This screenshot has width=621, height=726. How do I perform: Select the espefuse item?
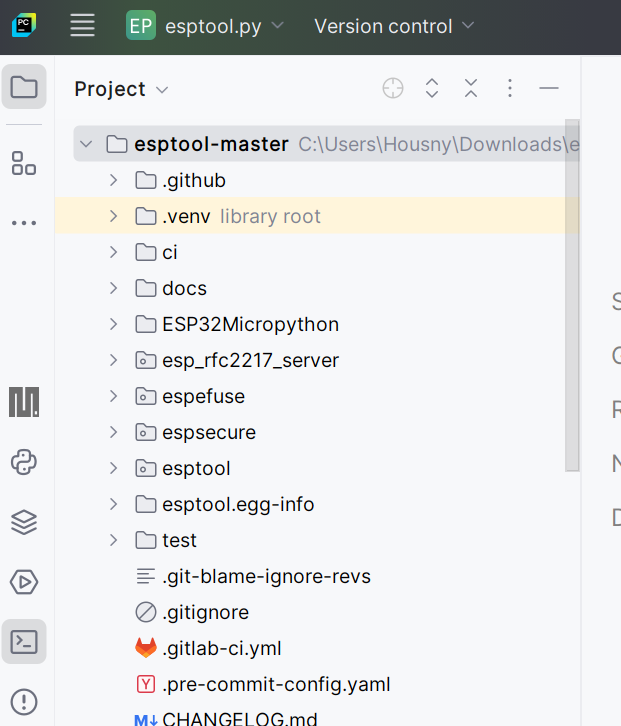click(203, 397)
